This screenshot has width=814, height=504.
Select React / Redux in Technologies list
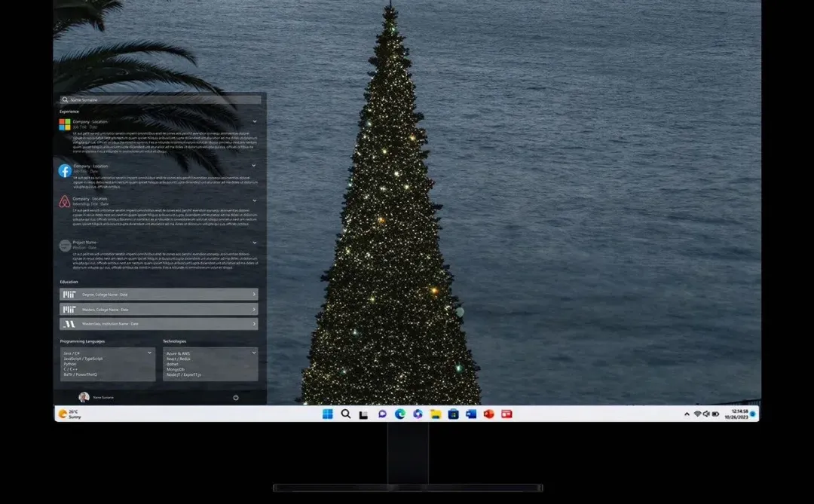179,359
